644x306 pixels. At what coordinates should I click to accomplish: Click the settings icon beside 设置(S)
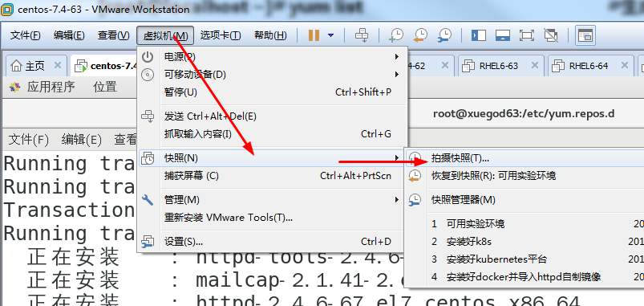point(148,242)
